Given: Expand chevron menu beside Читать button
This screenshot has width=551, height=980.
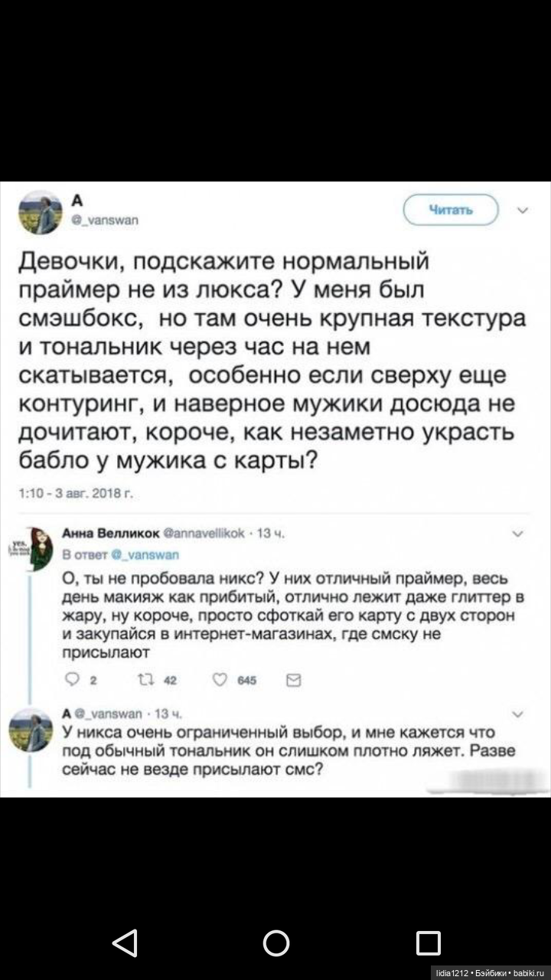Looking at the screenshot, I should click(523, 210).
